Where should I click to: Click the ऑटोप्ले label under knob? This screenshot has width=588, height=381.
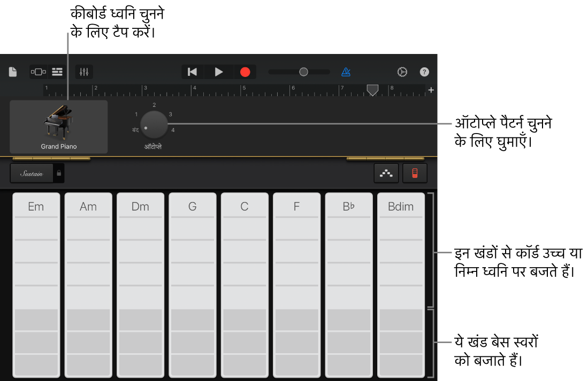[152, 146]
